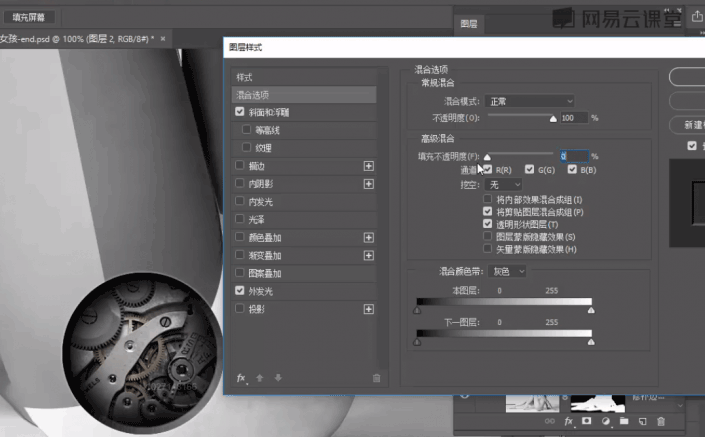Image resolution: width=705 pixels, height=437 pixels.
Task: Check 矢量蒙版隐藏效果 option
Action: coord(487,248)
